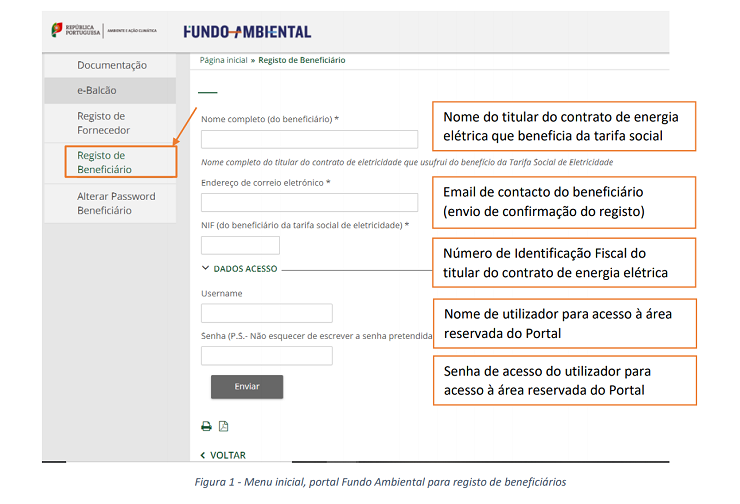Click the Ambiente e Ação Climática logo text
Image resolution: width=740 pixels, height=504 pixels.
point(132,31)
